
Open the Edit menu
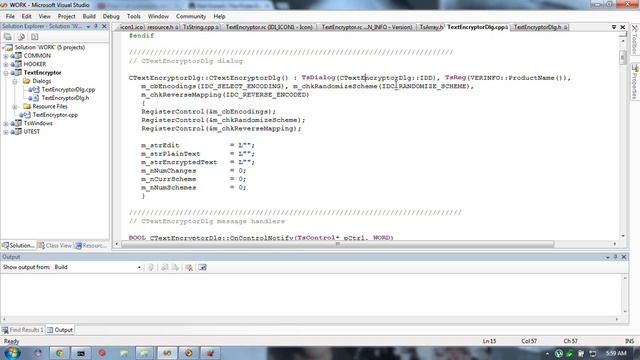[27, 16]
